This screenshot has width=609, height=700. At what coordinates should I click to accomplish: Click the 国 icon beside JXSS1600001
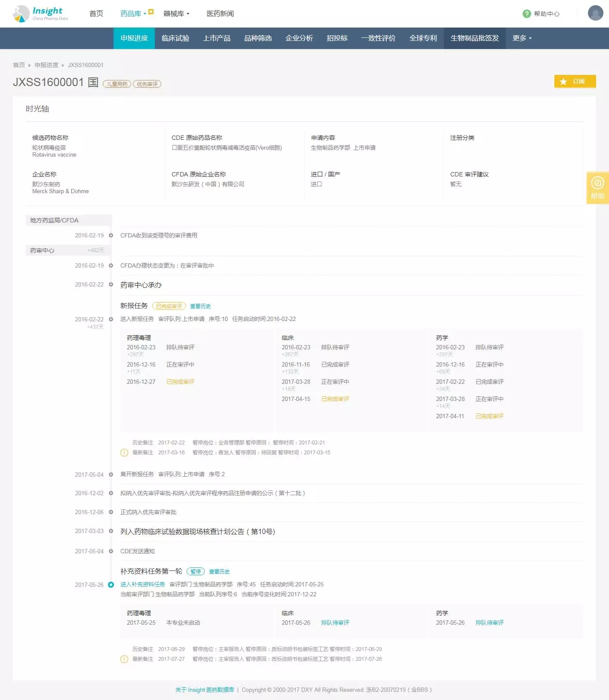coord(93,82)
